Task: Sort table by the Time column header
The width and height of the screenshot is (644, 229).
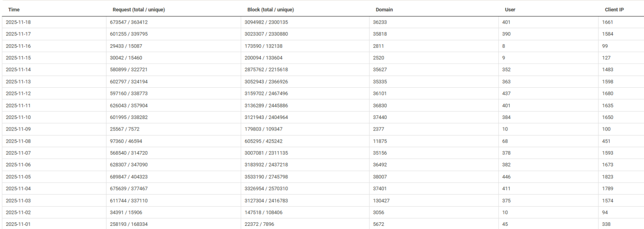Action: (x=14, y=9)
